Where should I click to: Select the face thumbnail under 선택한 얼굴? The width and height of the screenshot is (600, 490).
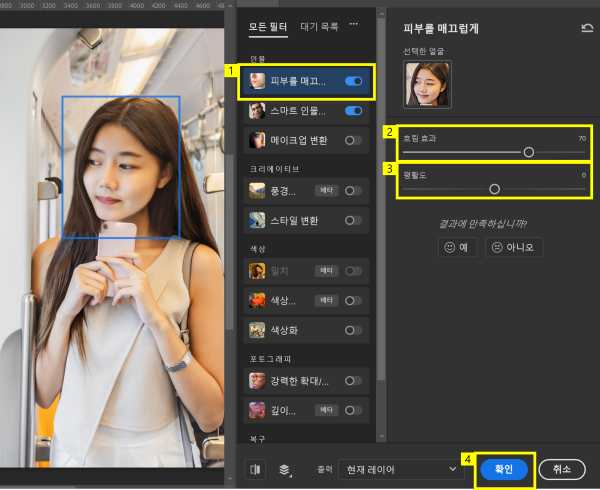[427, 85]
